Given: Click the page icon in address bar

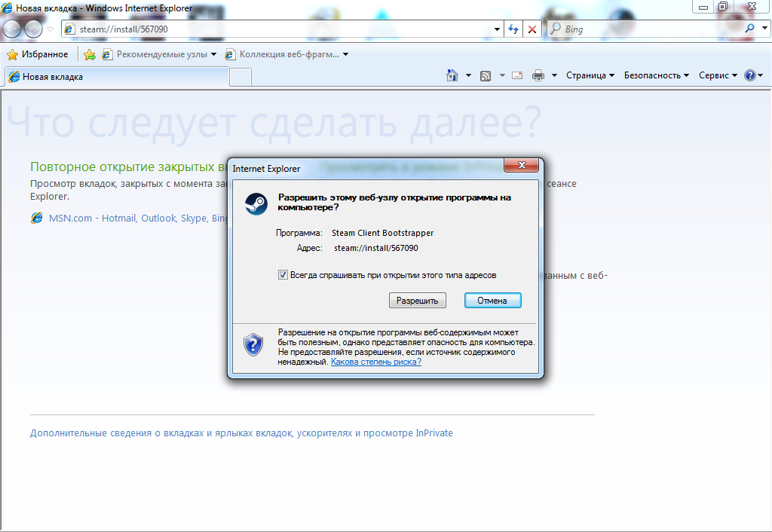Looking at the screenshot, I should pos(70,29).
